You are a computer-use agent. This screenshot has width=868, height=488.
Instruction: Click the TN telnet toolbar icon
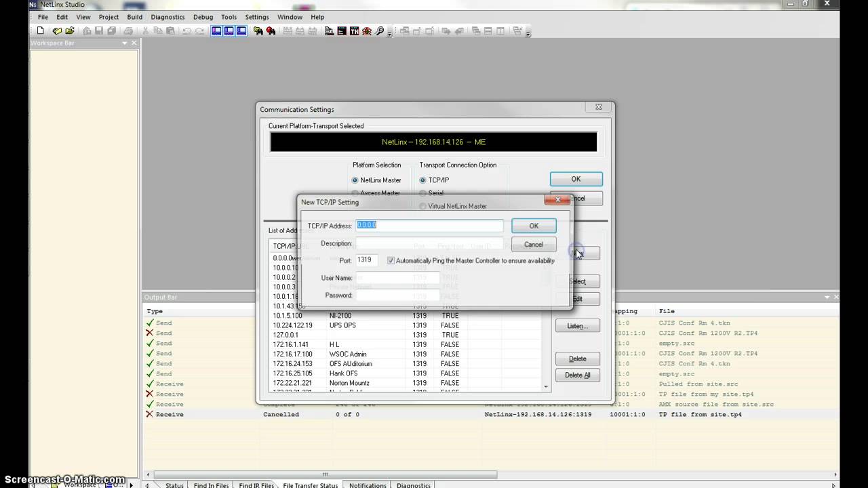click(x=354, y=30)
